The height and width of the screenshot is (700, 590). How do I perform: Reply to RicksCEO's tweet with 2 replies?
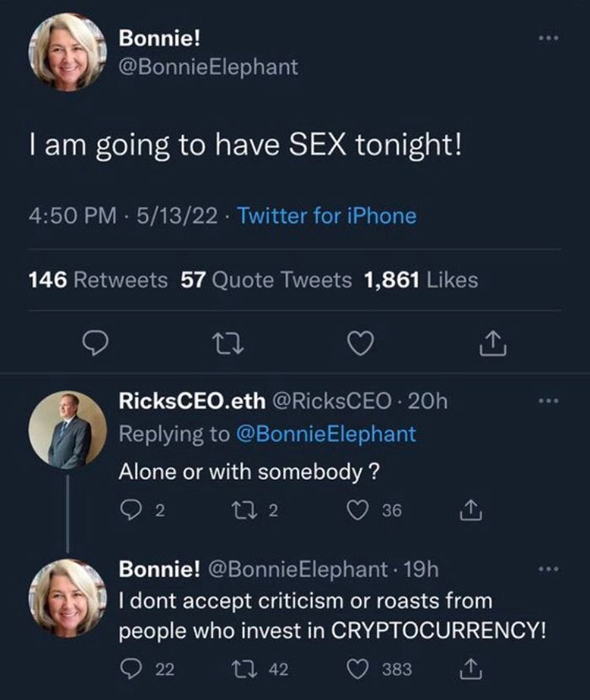click(x=131, y=510)
